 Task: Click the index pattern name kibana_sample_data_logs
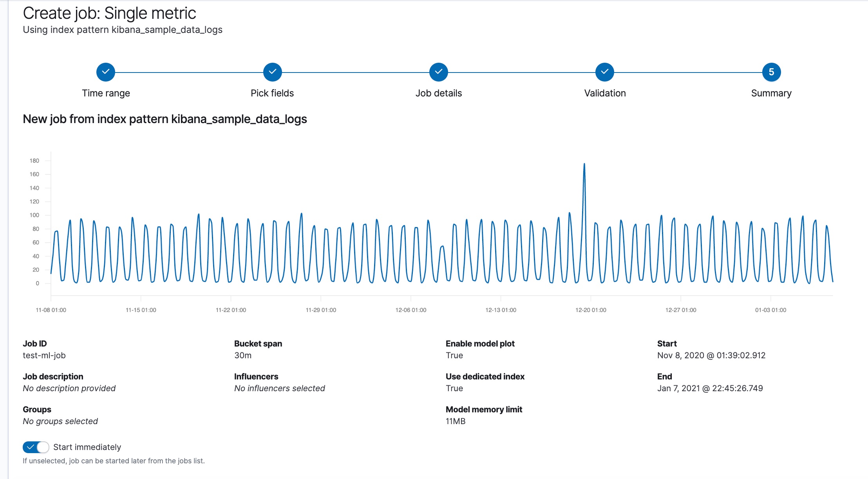(166, 29)
